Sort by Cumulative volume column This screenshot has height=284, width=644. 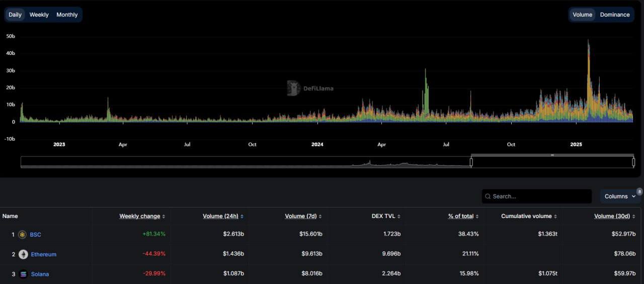coord(530,216)
